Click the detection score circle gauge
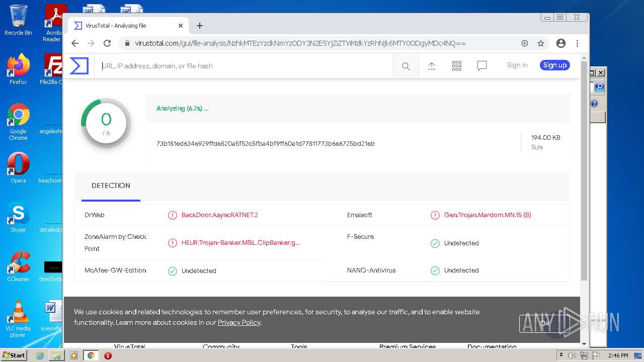This screenshot has height=362, width=644. click(106, 123)
